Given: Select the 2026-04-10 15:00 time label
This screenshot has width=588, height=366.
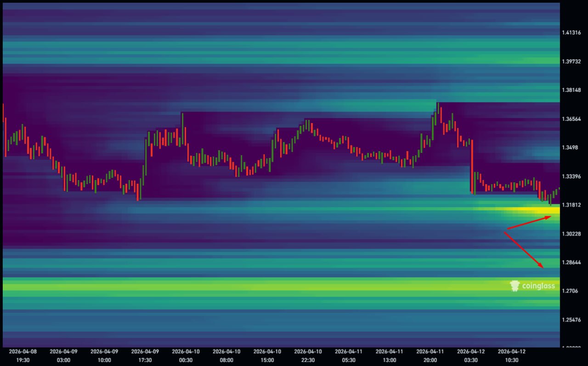Looking at the screenshot, I should 267,356.
